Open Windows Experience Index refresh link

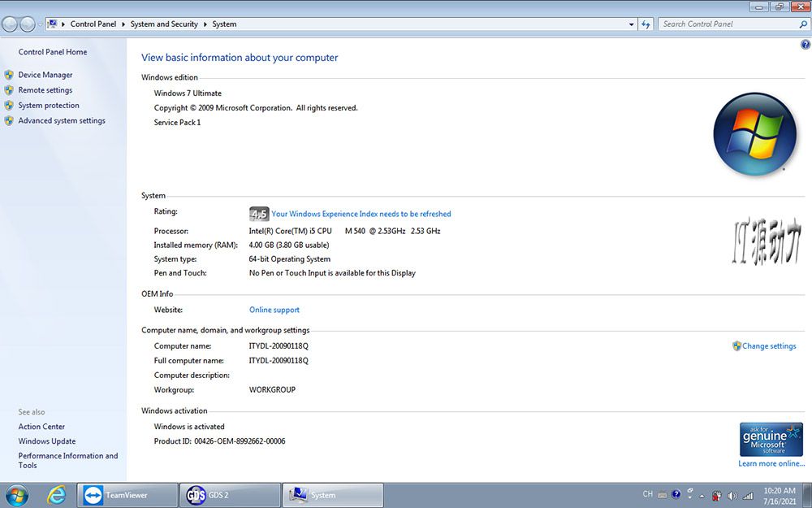361,214
